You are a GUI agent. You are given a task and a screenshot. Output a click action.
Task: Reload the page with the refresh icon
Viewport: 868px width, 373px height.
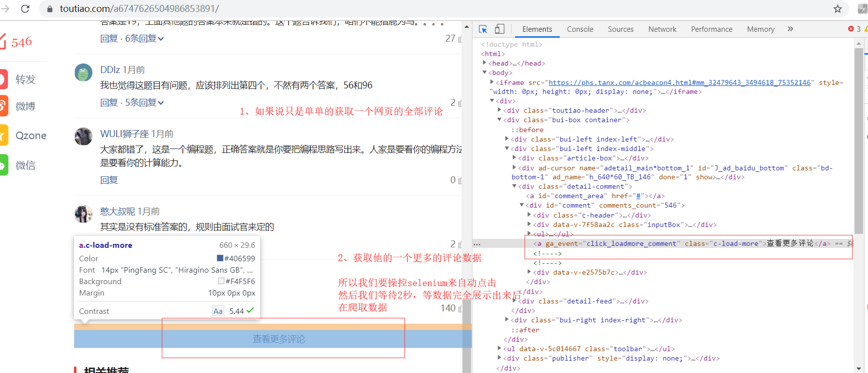[x=25, y=8]
